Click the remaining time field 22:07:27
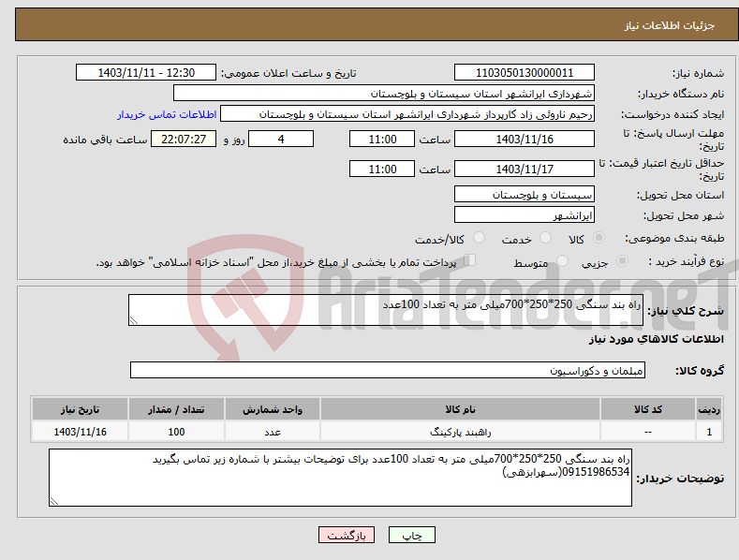The width and height of the screenshot is (739, 560). pyautogui.click(x=184, y=139)
